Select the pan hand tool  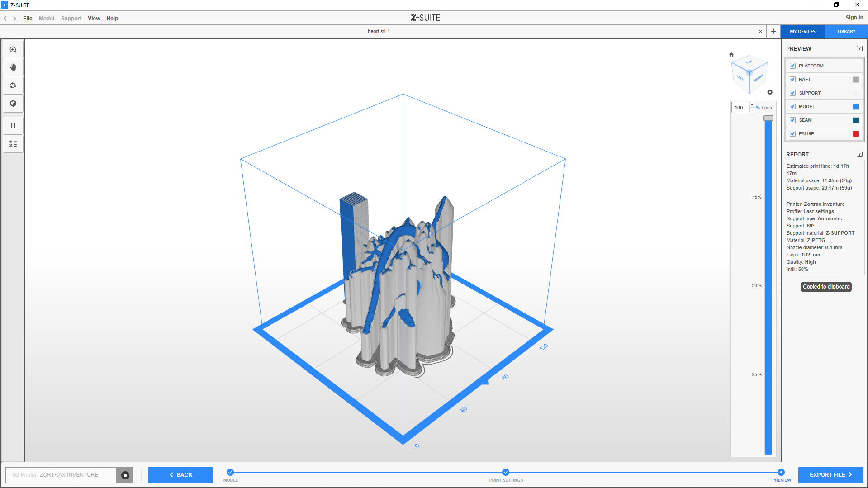pyautogui.click(x=13, y=67)
